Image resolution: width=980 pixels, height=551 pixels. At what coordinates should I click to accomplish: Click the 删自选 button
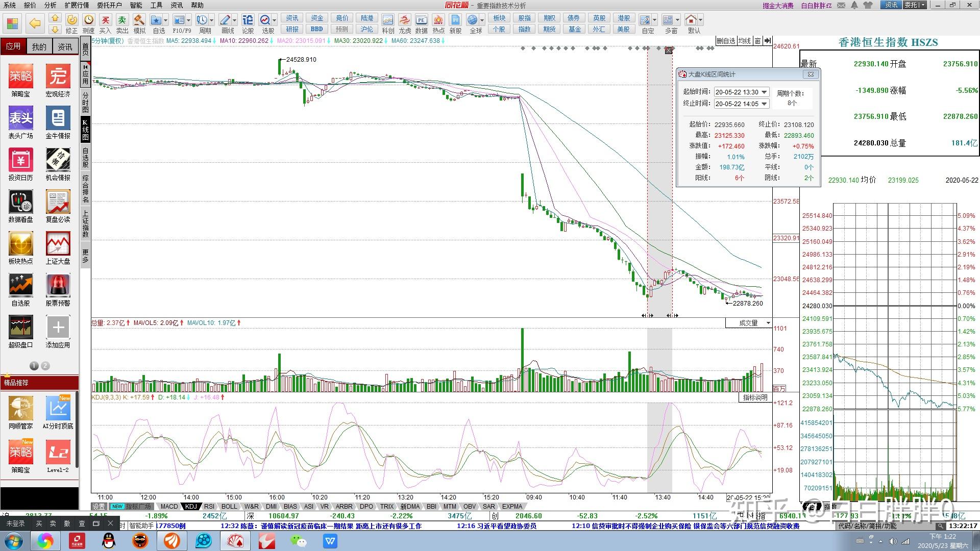pyautogui.click(x=726, y=41)
